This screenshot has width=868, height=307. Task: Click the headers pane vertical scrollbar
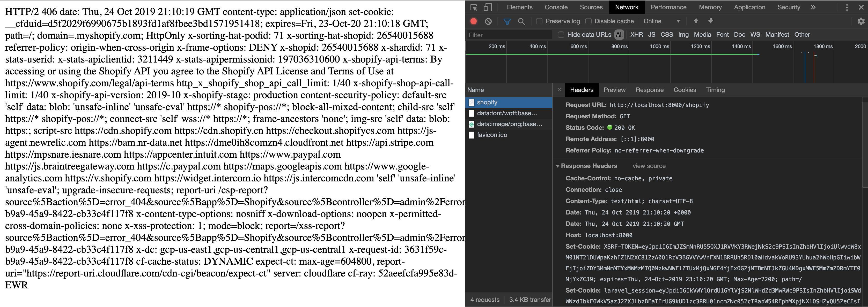[x=865, y=144]
